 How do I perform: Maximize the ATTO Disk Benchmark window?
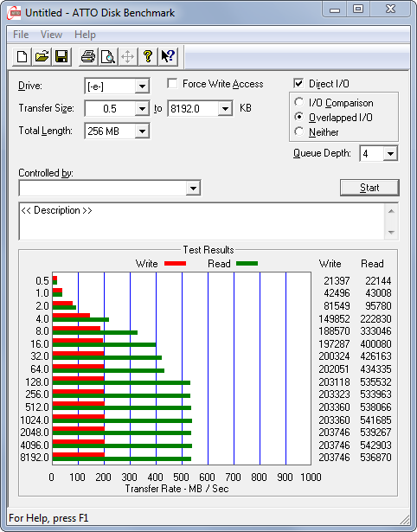tap(358, 10)
